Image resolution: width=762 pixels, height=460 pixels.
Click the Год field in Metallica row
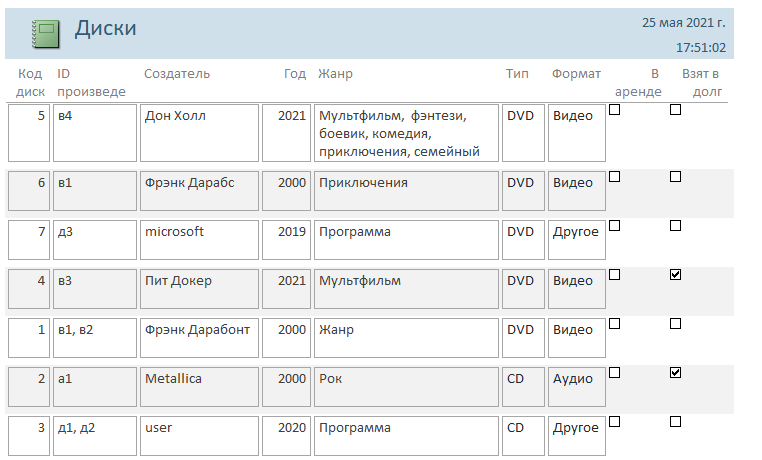286,387
